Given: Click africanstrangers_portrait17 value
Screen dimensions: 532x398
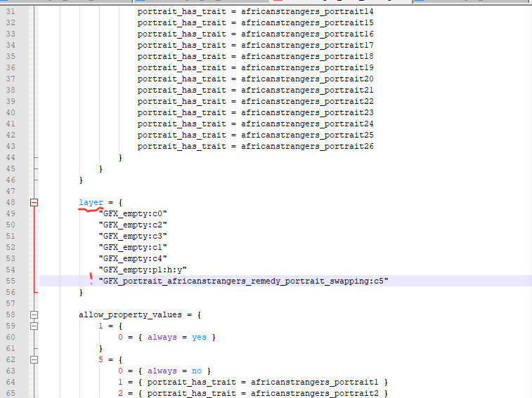Looking at the screenshot, I should pos(307,45).
